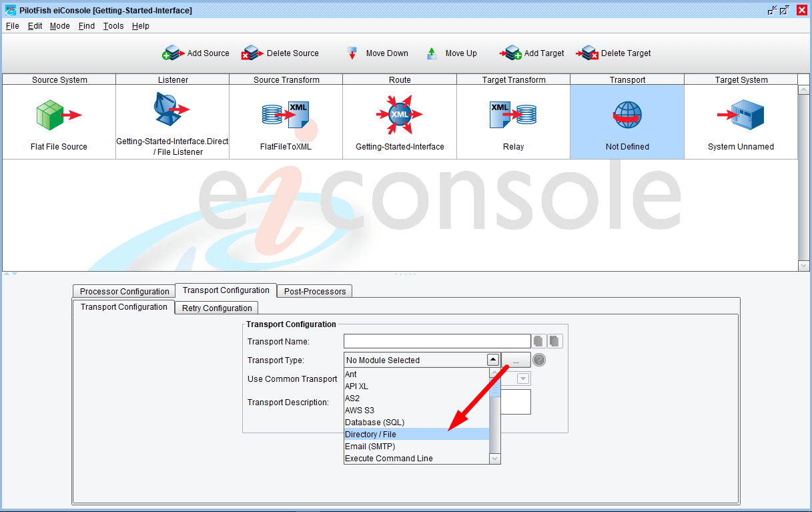Click the Transport column header
812x512 pixels.
click(627, 79)
